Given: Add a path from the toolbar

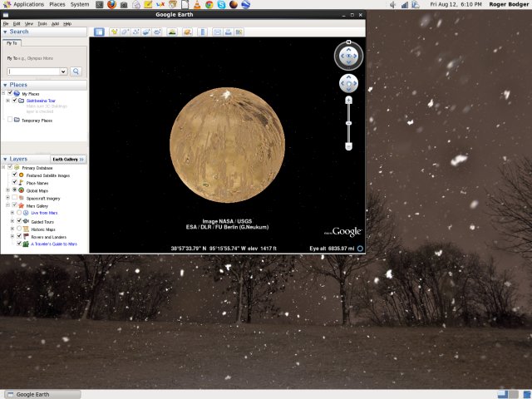Looking at the screenshot, I should (x=135, y=32).
